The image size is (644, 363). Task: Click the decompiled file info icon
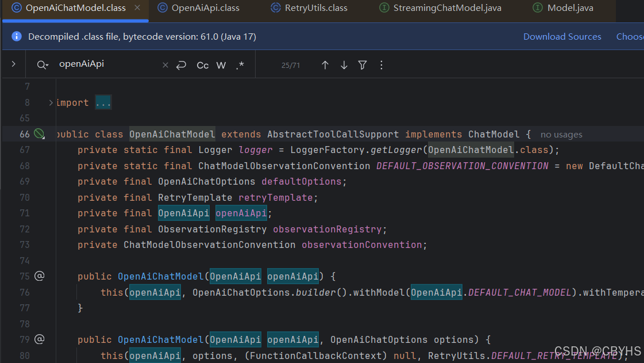click(17, 37)
